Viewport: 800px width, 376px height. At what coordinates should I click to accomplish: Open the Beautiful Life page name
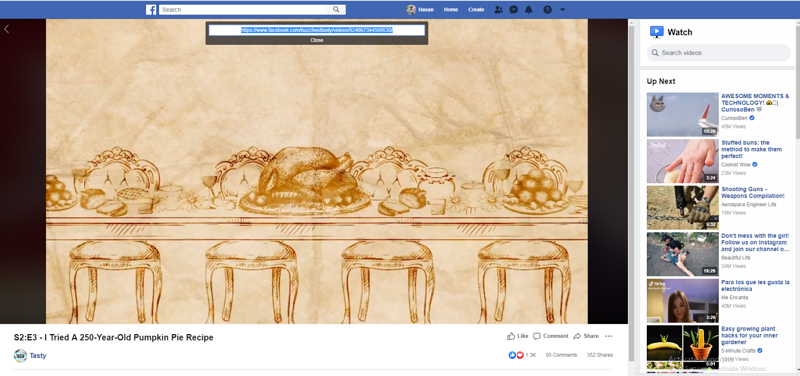pos(736,258)
